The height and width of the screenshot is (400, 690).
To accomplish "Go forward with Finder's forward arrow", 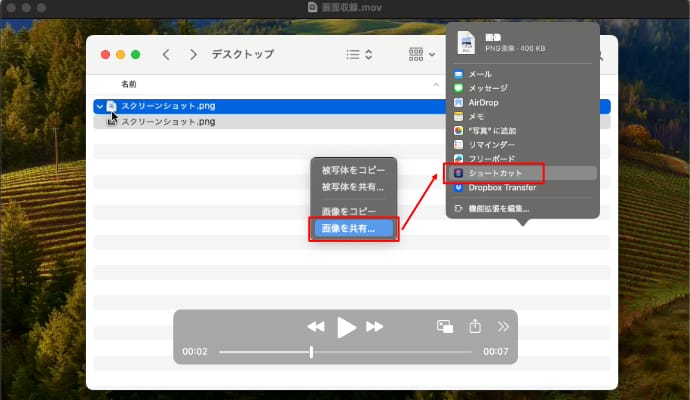I will (192, 55).
